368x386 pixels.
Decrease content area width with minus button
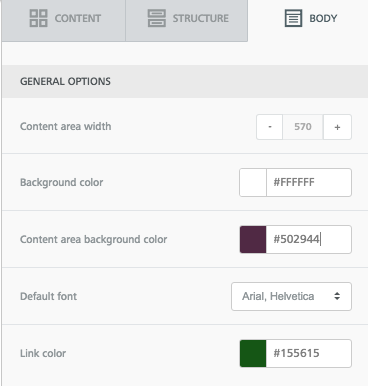(269, 127)
